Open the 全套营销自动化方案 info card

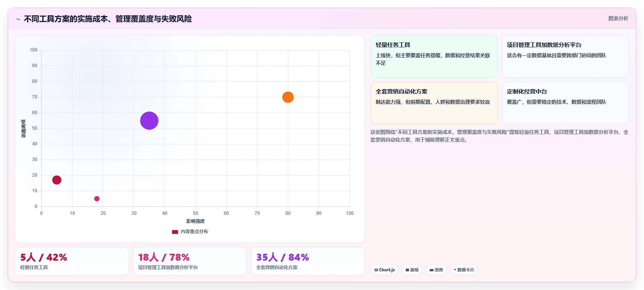coord(434,103)
